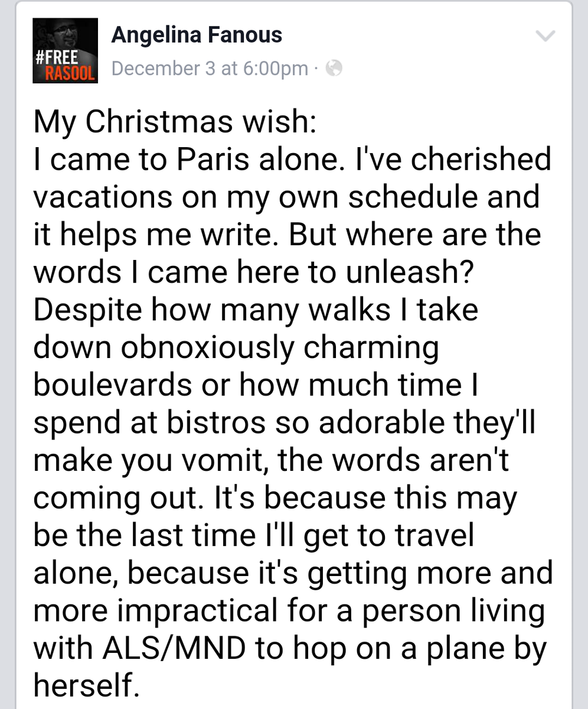This screenshot has height=709, width=588.
Task: Click the line 'it helps me write. But where are the'
Action: [x=287, y=235]
